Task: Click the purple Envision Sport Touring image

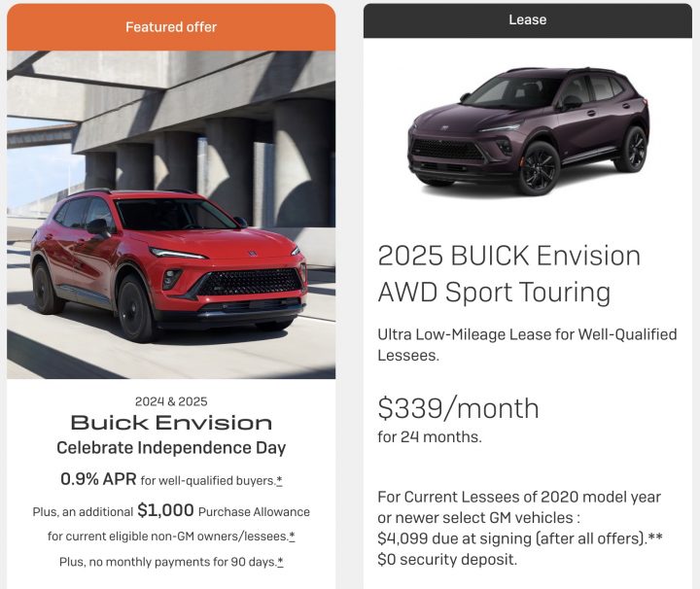Action: [x=529, y=131]
